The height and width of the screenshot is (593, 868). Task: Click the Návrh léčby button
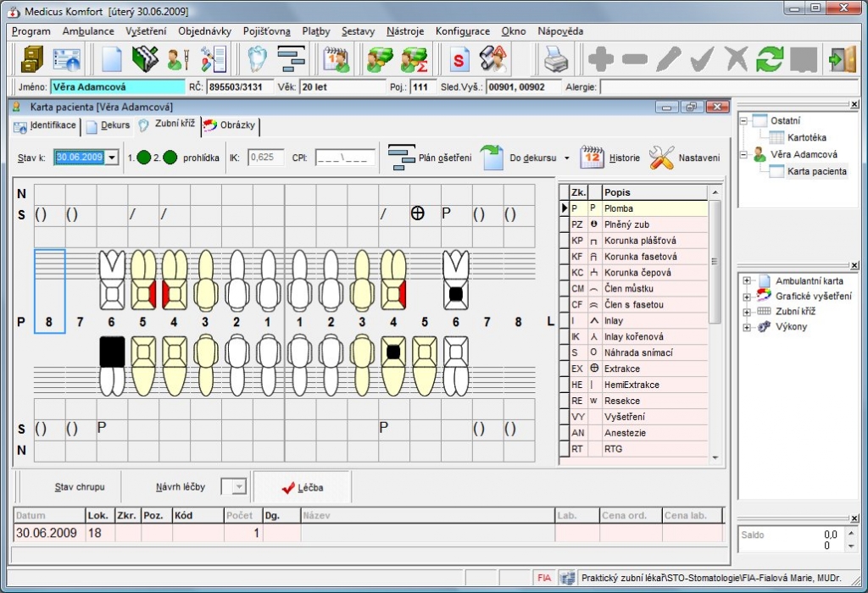(x=181, y=487)
